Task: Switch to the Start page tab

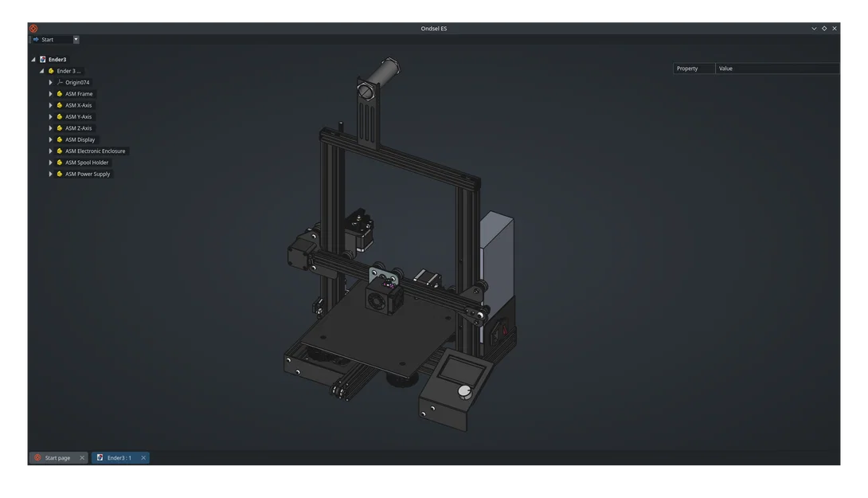Action: coord(57,457)
